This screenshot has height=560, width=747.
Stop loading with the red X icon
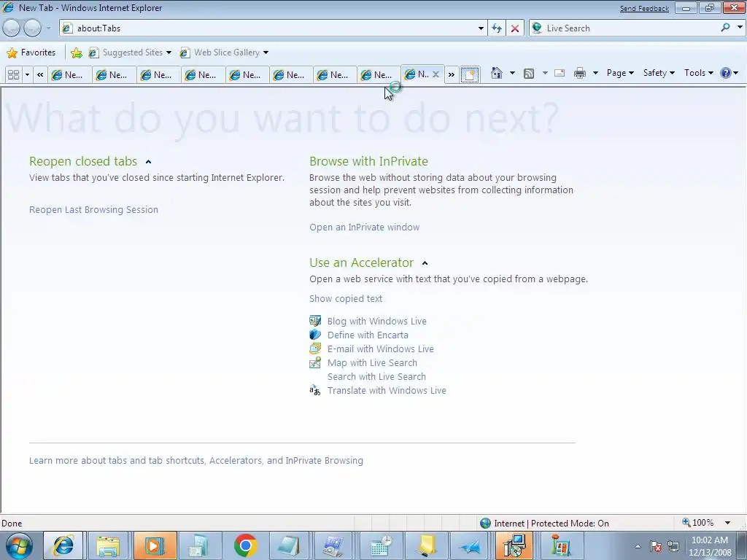(515, 28)
